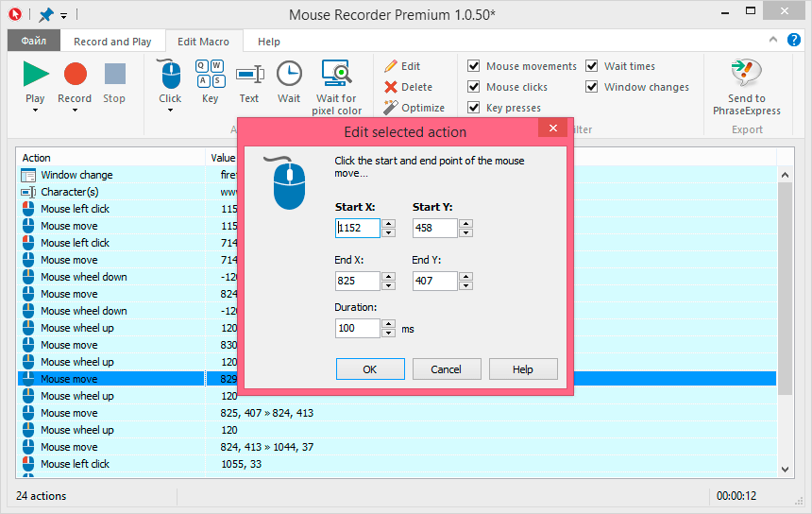812x514 pixels.
Task: Click the action list vertical scrollbar thumb
Action: coord(785,288)
